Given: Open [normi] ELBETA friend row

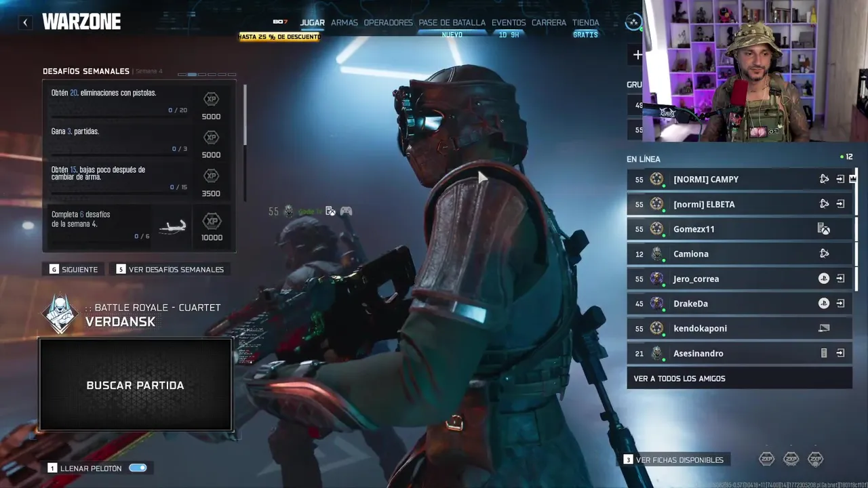Looking at the screenshot, I should click(739, 204).
